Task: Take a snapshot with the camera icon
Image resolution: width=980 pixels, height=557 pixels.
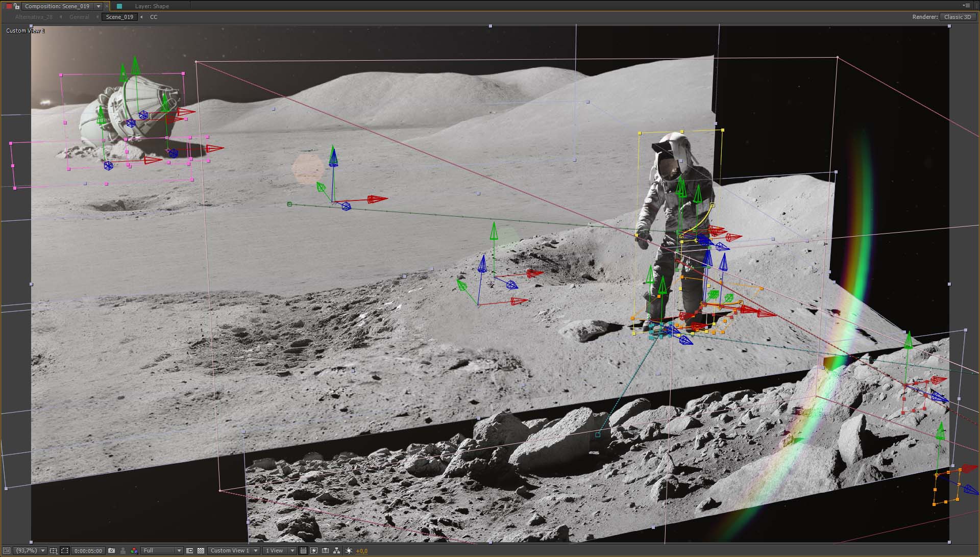Action: click(111, 551)
